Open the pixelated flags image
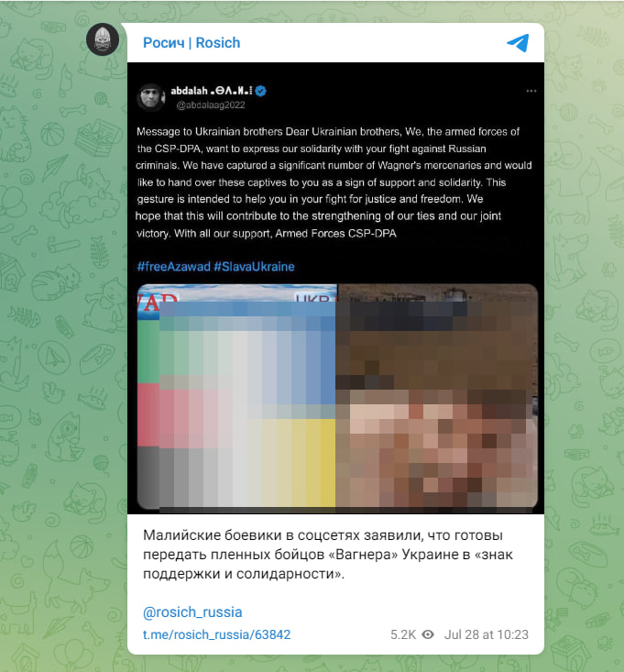The width and height of the screenshot is (624, 672). [x=237, y=396]
